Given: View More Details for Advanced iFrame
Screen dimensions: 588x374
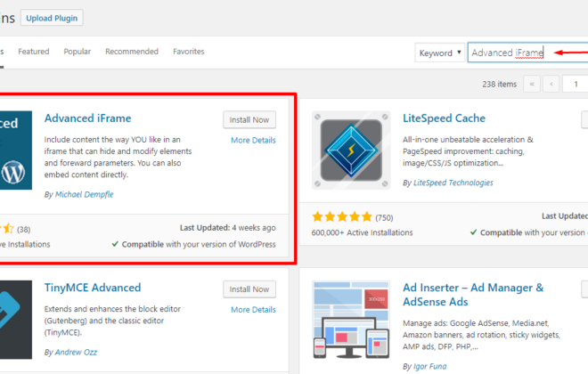Looking at the screenshot, I should pos(253,140).
